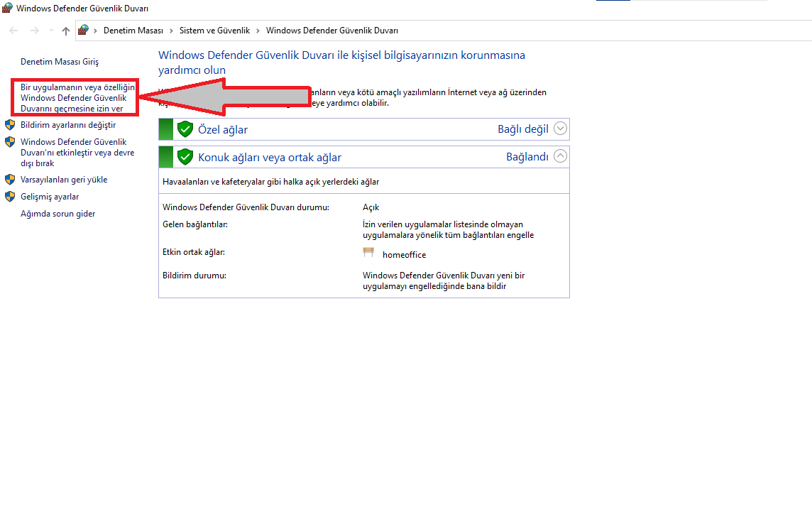Expand the Özel ağlar section chevron
The image size is (812, 507).
(560, 129)
